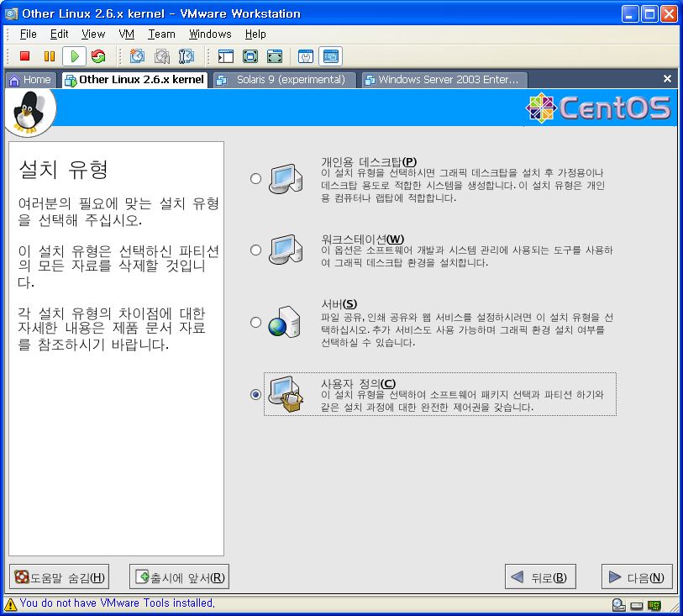683x616 pixels.
Task: Open the snapshot manager toolbar icon
Action: [186, 56]
